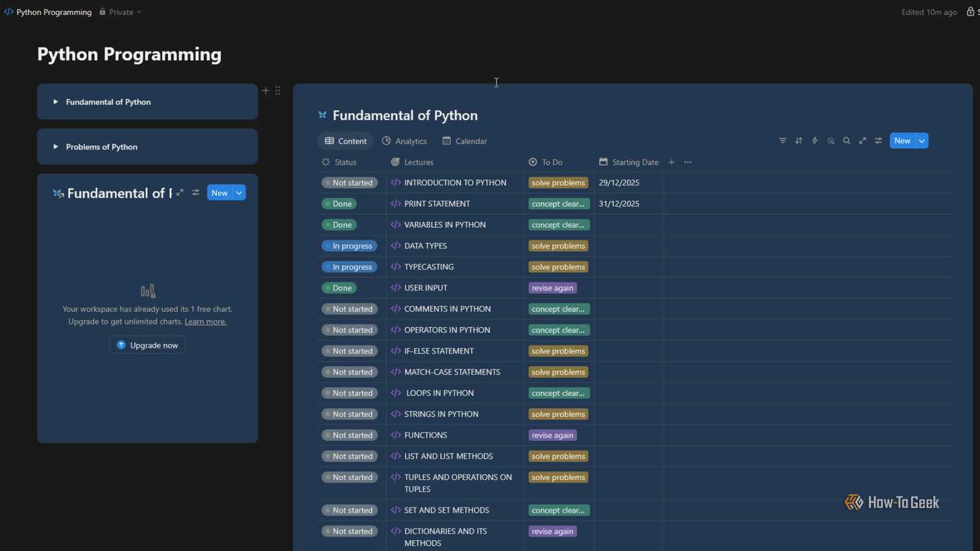Open the Private sharing dropdown
Screen dimensions: 980x551
120,12
